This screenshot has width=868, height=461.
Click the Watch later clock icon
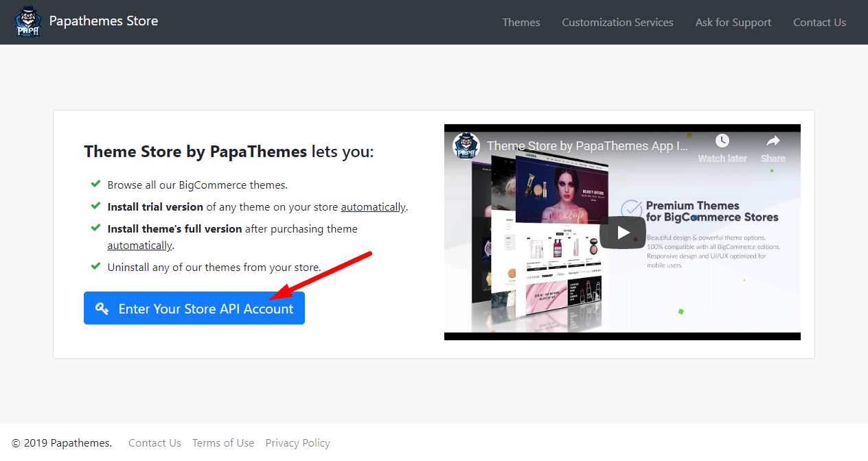722,141
